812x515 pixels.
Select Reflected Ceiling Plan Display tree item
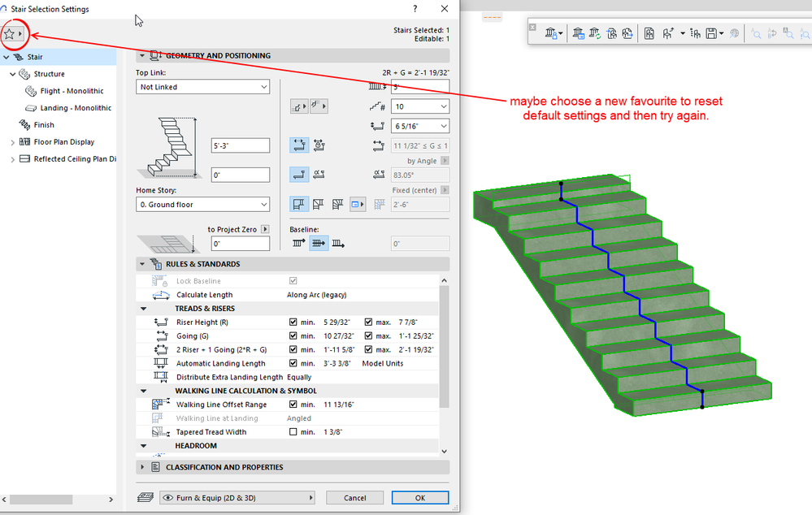pos(75,159)
